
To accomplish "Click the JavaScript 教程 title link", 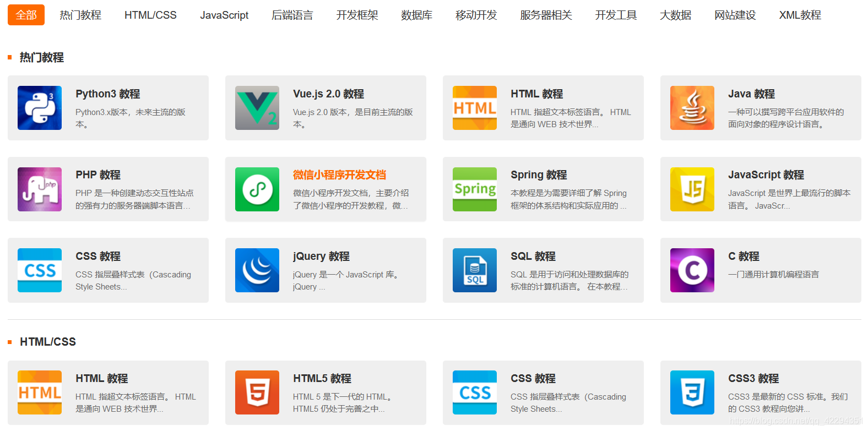I will [x=766, y=175].
